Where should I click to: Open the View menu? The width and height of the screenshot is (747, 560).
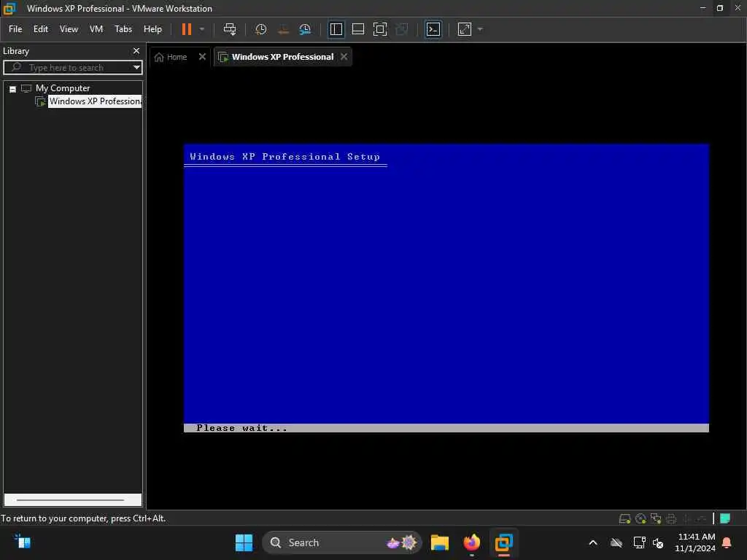coord(69,29)
